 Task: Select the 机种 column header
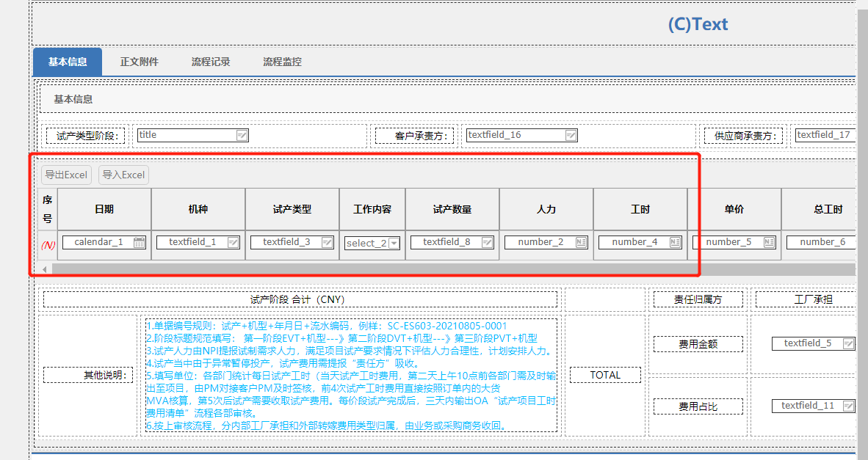pos(198,209)
